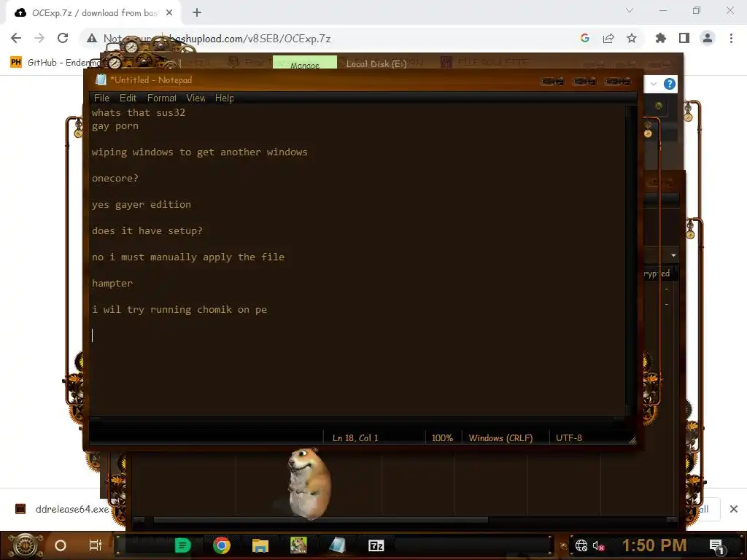Screen dimensions: 747x560
Task: Click the Not secure warning icon
Action: 91,38
